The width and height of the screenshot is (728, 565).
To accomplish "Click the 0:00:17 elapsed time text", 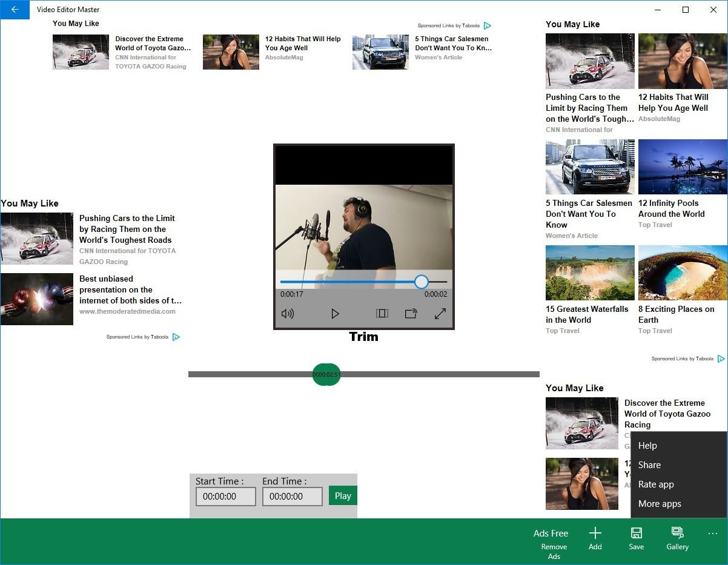I will point(291,294).
